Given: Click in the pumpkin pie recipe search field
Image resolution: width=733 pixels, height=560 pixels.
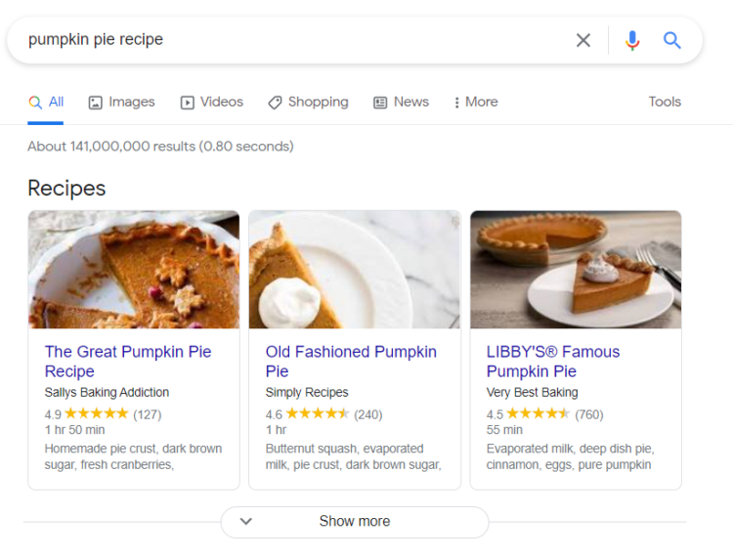Looking at the screenshot, I should [293, 40].
